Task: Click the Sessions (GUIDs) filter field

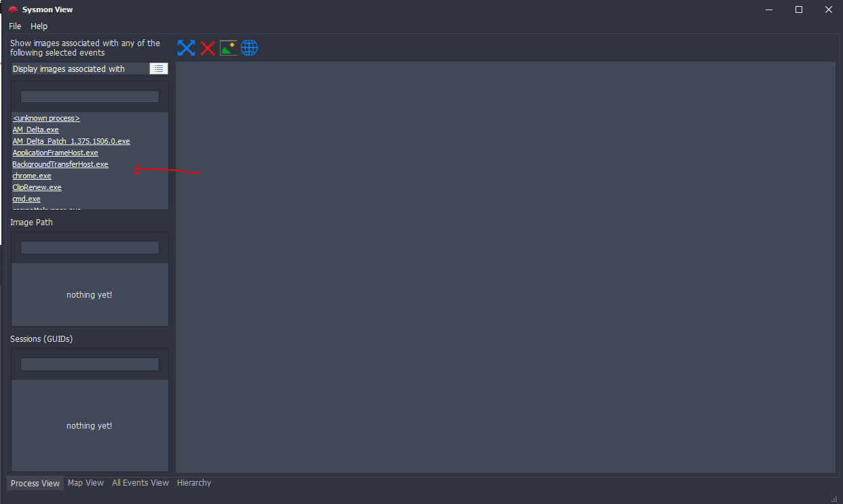Action: (90, 364)
